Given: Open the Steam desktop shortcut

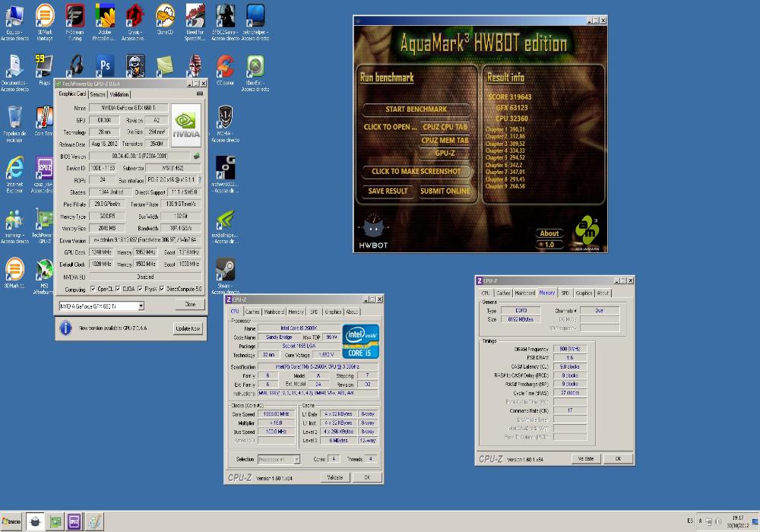Looking at the screenshot, I should click(226, 275).
